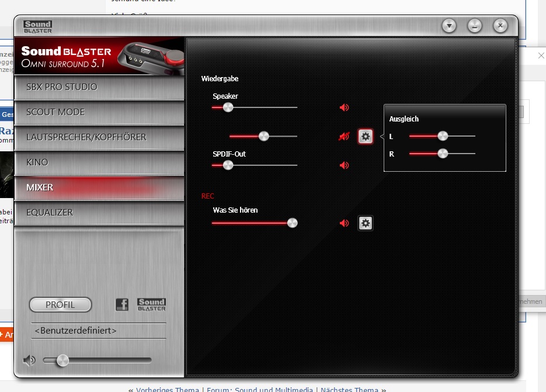Click the Sound Blaster Omni Surround 5.1 banner
Viewport: 546px width, 392px height.
[99, 57]
